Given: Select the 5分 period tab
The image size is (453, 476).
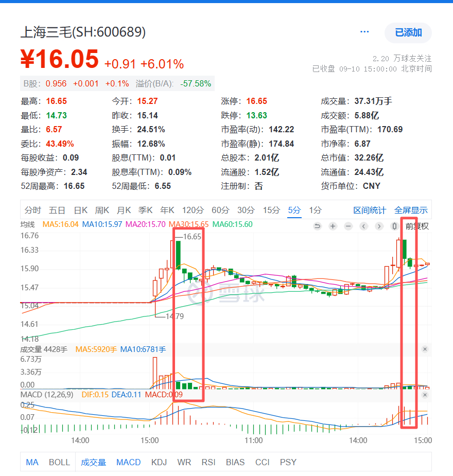Looking at the screenshot, I should (x=294, y=210).
